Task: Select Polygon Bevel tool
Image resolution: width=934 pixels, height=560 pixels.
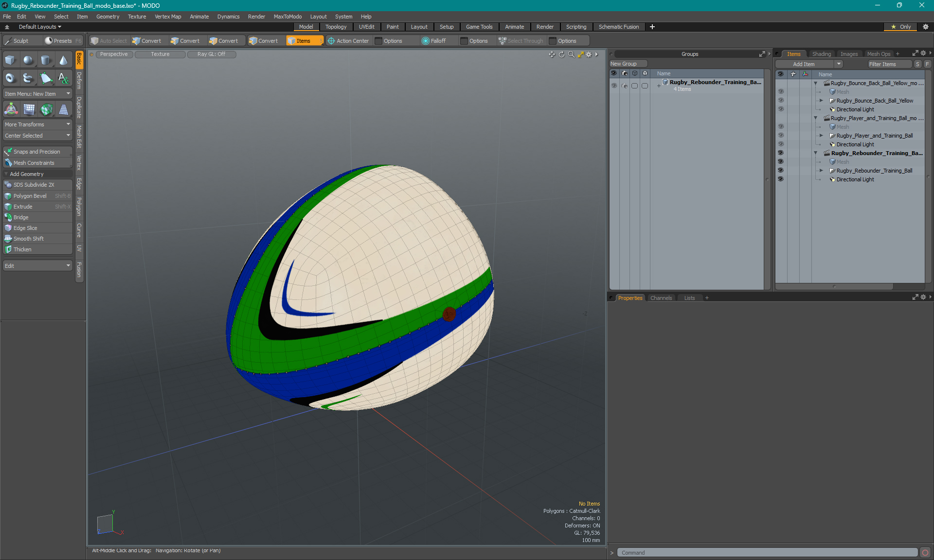Action: tap(37, 196)
